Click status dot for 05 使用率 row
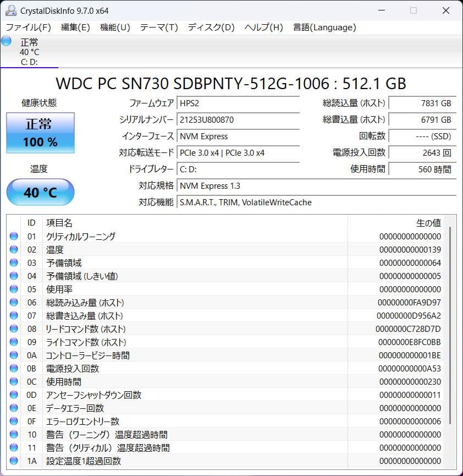Screen dimensions: 463x476 coord(14,289)
